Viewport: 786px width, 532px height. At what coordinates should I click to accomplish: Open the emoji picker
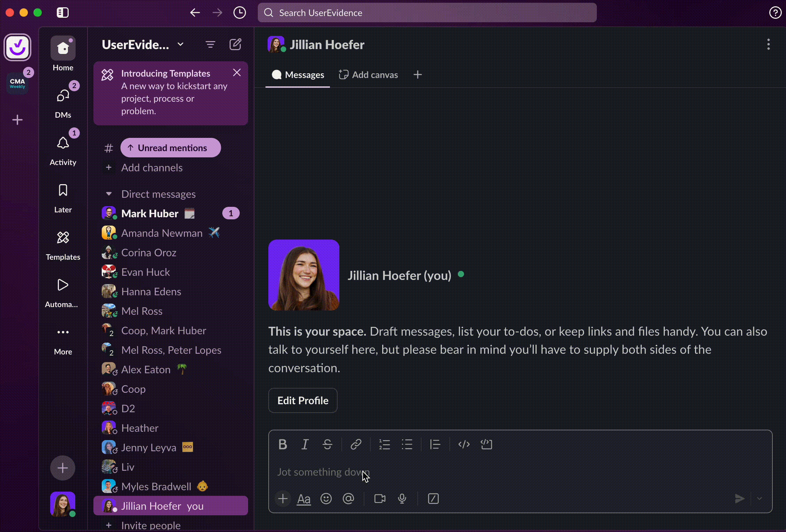tap(326, 499)
